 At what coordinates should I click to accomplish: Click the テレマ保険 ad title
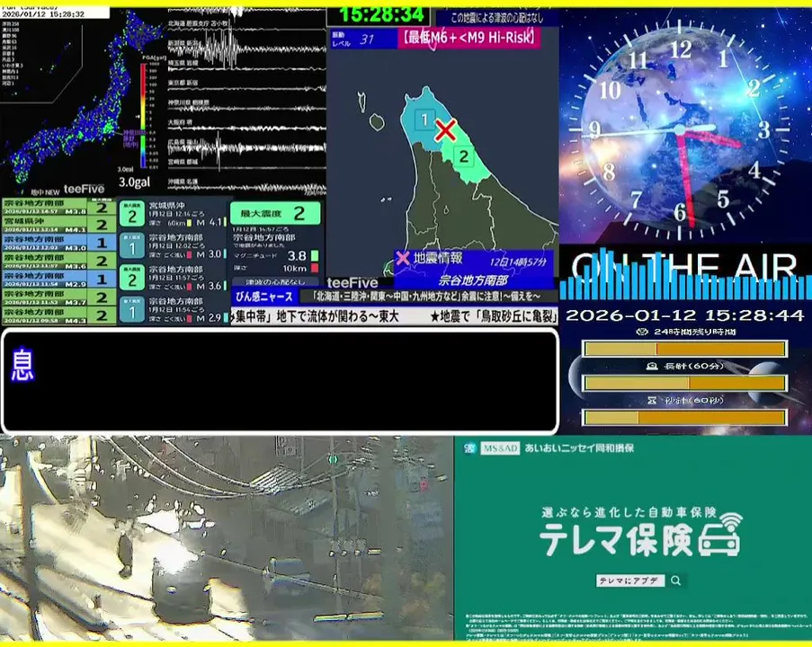pos(616,539)
